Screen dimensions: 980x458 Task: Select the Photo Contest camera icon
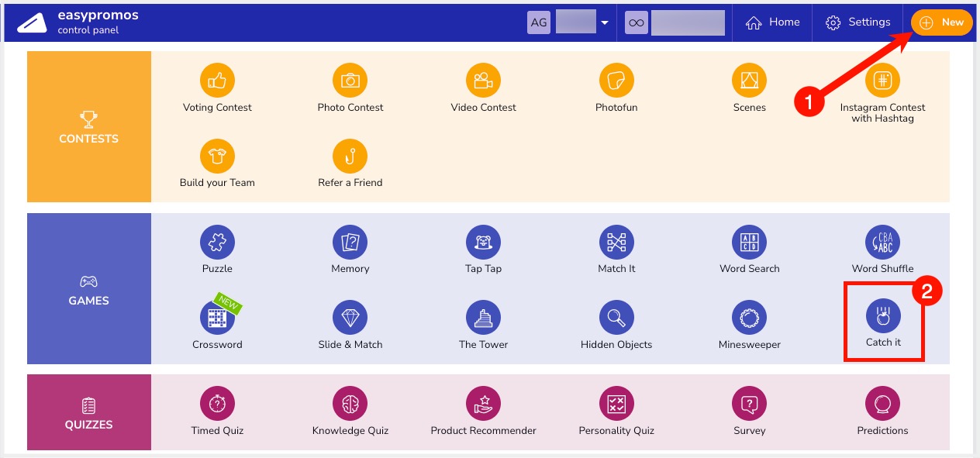(x=350, y=80)
